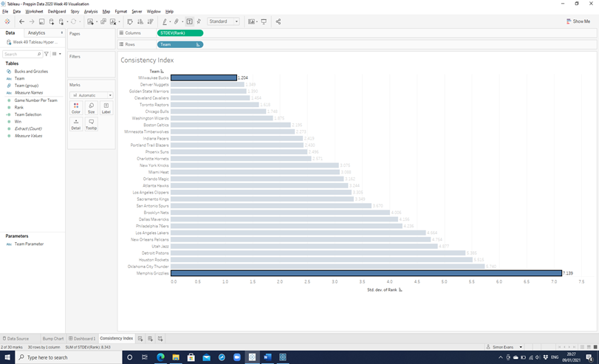
Task: Switch to the Bump Chart sheet tab
Action: pyautogui.click(x=53, y=338)
